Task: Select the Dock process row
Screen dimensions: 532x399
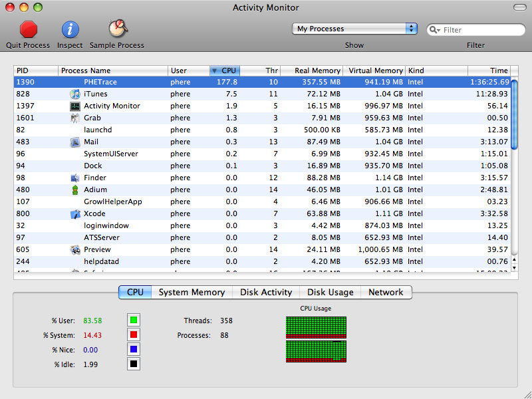Action: point(262,166)
